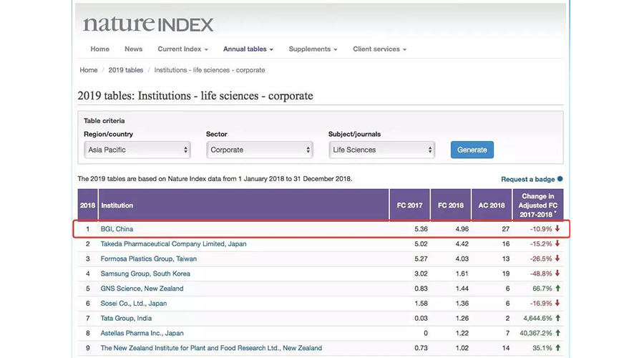Expand the Supplements menu
The image size is (644, 358).
pyautogui.click(x=313, y=49)
